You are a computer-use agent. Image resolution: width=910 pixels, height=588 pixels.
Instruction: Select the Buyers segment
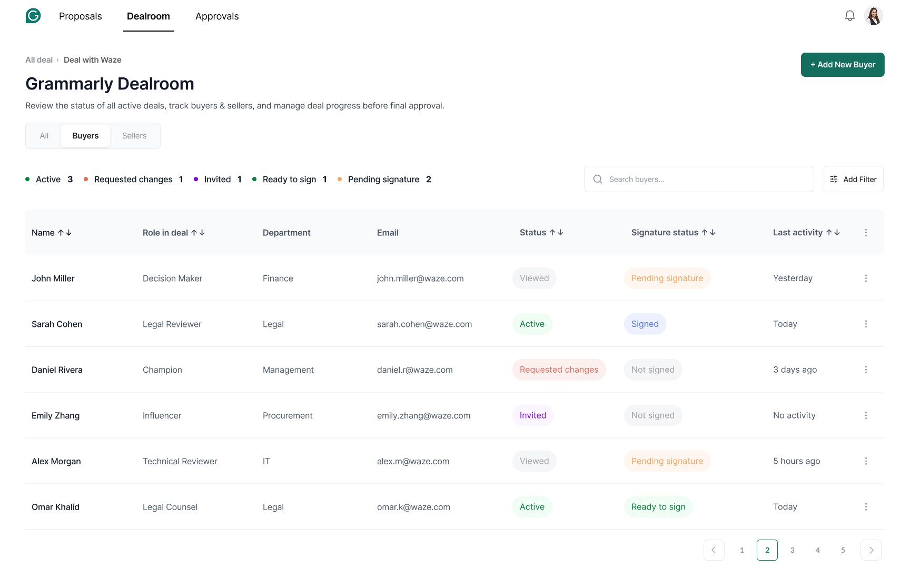[85, 136]
